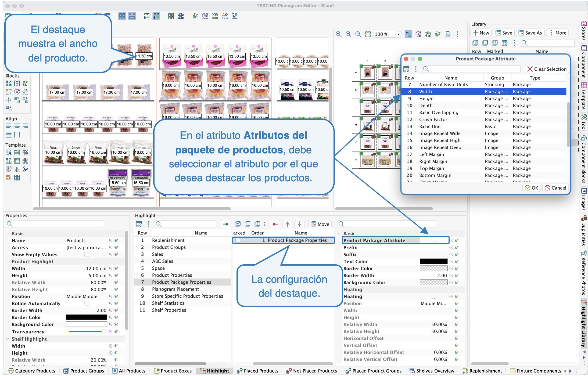Move highlight down with down arrow

pyautogui.click(x=299, y=224)
